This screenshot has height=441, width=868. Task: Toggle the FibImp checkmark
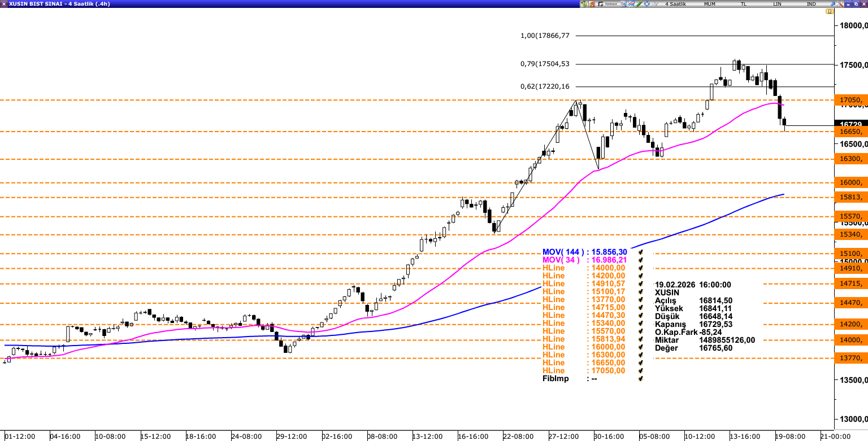640,379
